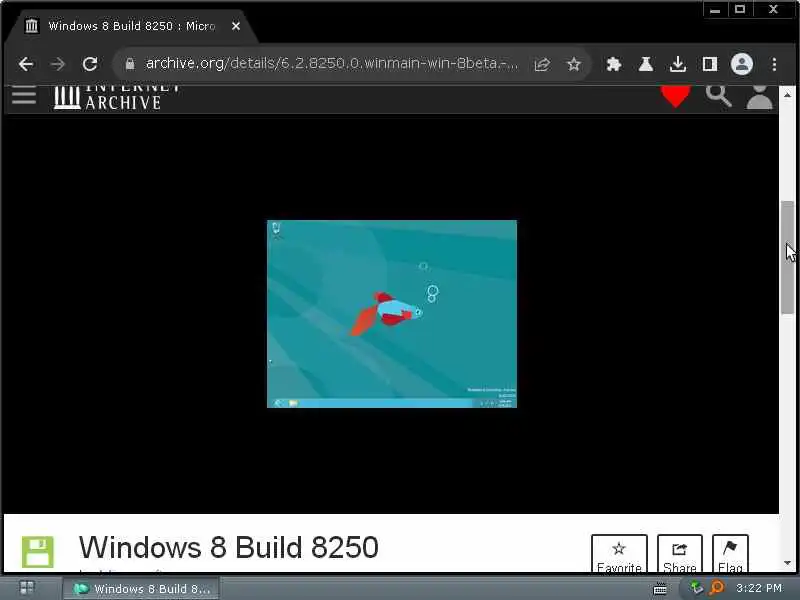Click the Internet Archive logo

(117, 97)
